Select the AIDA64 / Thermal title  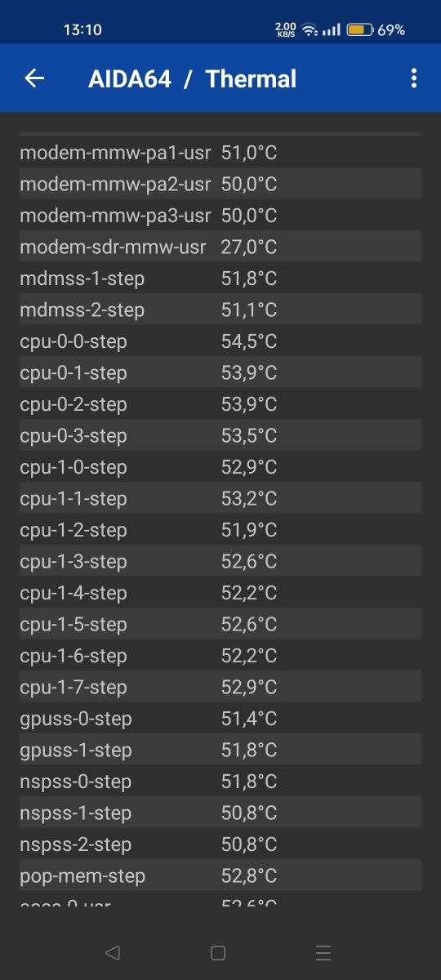coord(192,78)
